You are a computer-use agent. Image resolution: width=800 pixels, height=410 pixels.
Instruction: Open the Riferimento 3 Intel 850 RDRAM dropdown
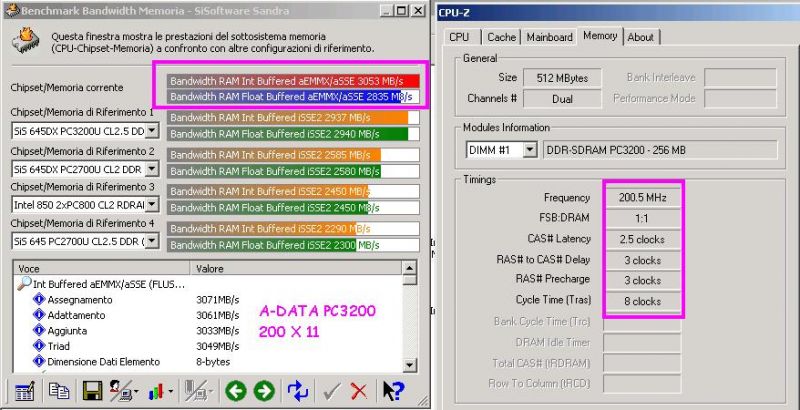click(x=152, y=205)
